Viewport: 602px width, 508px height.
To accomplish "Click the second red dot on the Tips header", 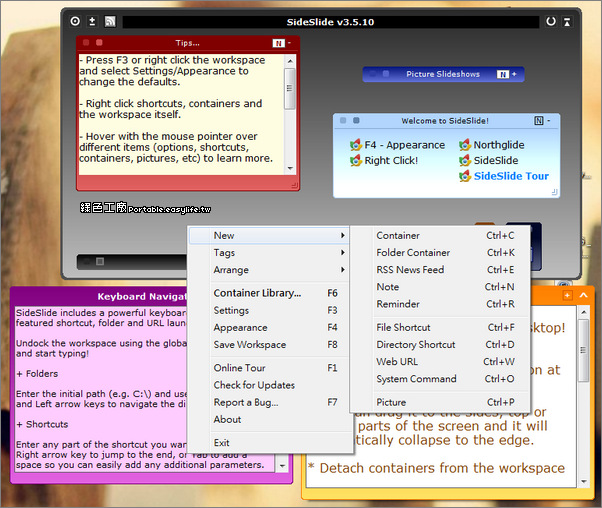I will (99, 43).
